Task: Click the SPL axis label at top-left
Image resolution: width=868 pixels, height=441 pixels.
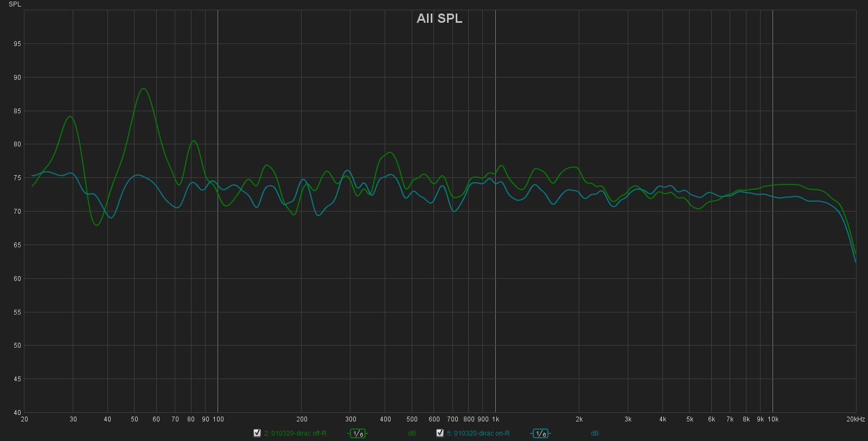Action: (15, 4)
